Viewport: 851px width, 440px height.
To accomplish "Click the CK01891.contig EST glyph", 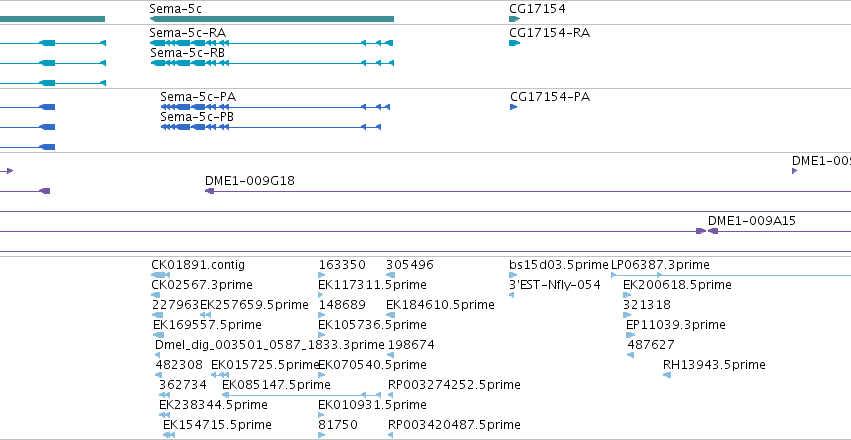I will click(x=160, y=275).
